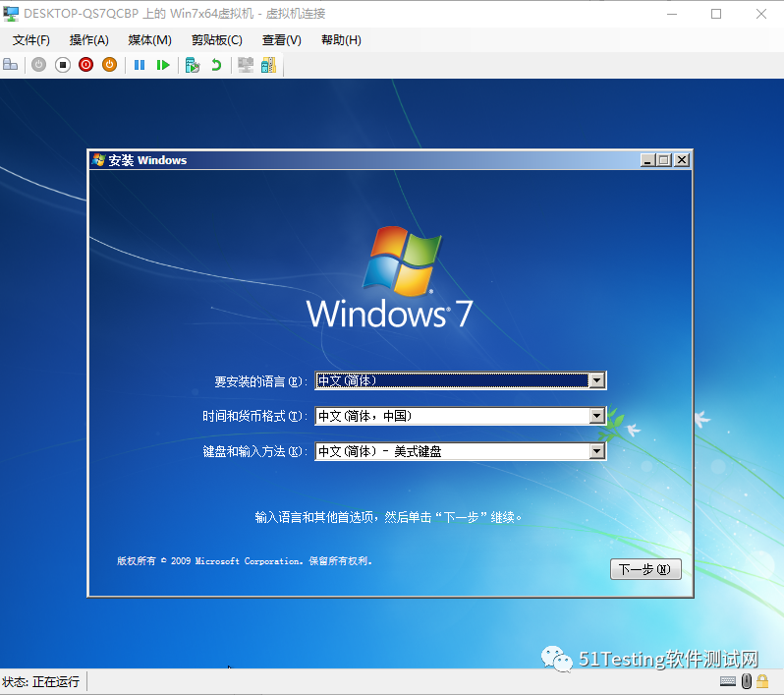Screen dimensions: 784x695
Task: Click the greyed enhanced session toolbar icon
Action: tap(245, 65)
